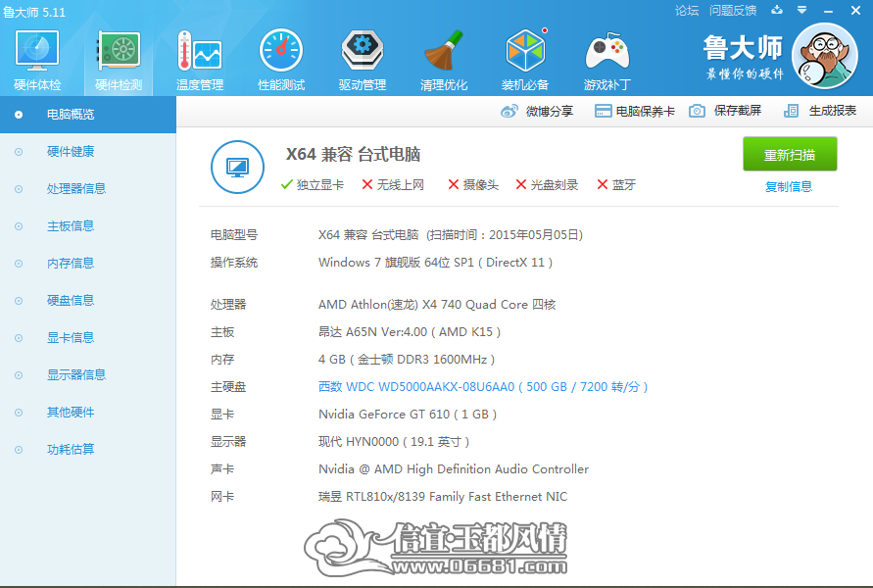The width and height of the screenshot is (873, 588).
Task: Click the green 重新扫描 rescan button
Action: pos(790,154)
